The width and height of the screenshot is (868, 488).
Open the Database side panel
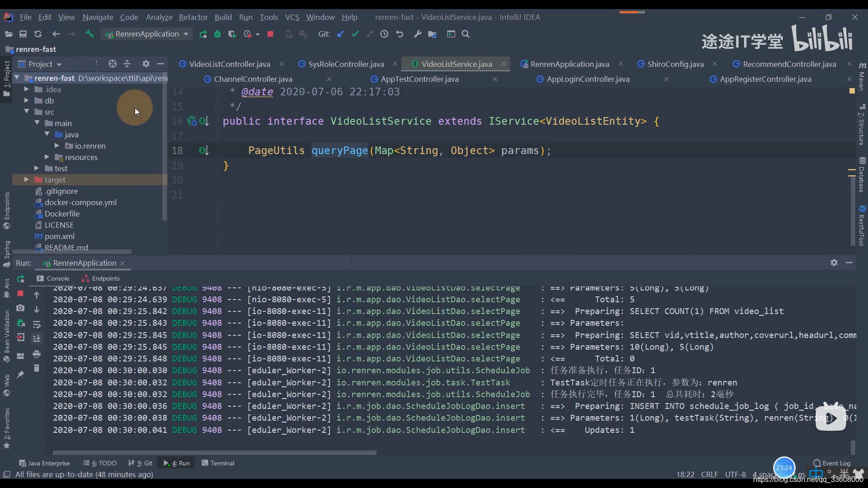click(x=862, y=175)
